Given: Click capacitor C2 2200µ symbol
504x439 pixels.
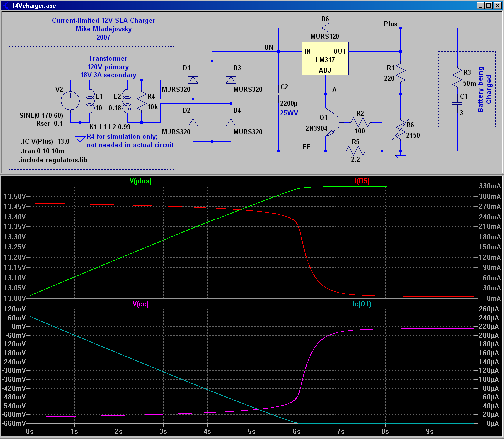Looking at the screenshot, I should point(278,94).
